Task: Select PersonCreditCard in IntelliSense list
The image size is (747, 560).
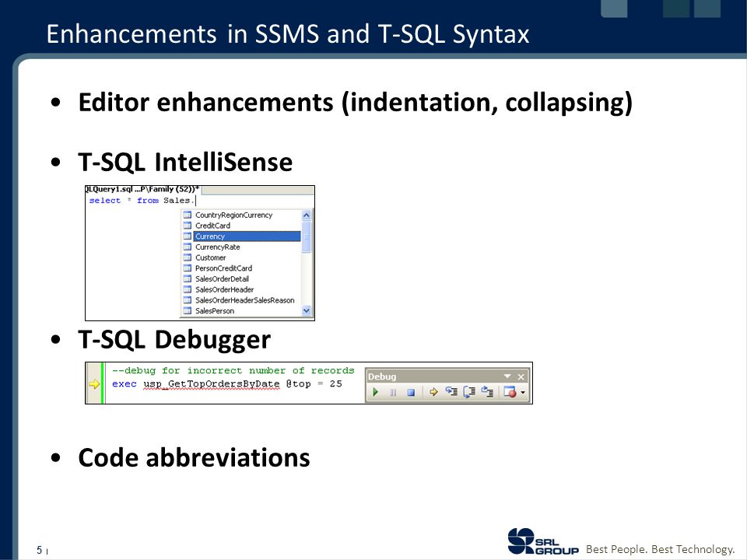Action: [224, 268]
